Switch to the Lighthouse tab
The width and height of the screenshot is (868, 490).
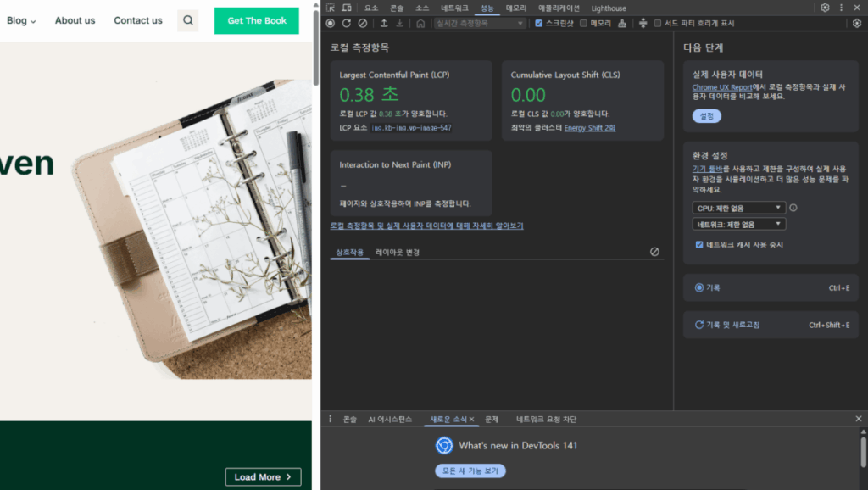pyautogui.click(x=609, y=8)
